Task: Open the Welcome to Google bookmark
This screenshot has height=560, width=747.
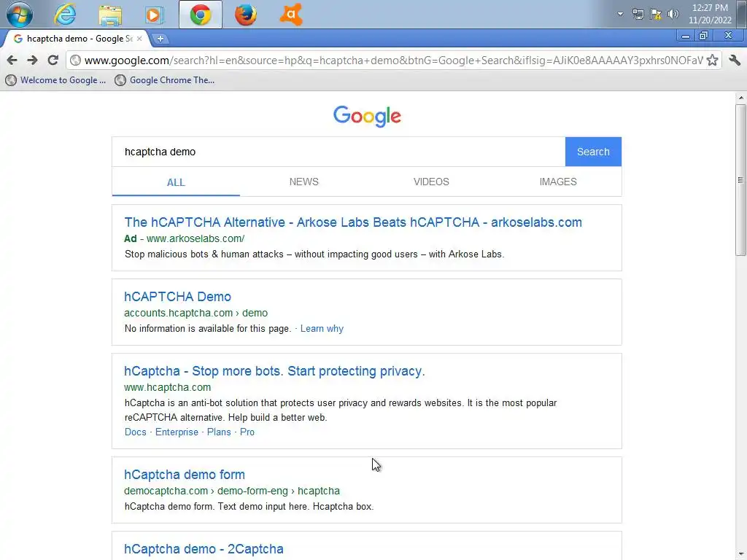Action: [x=55, y=80]
